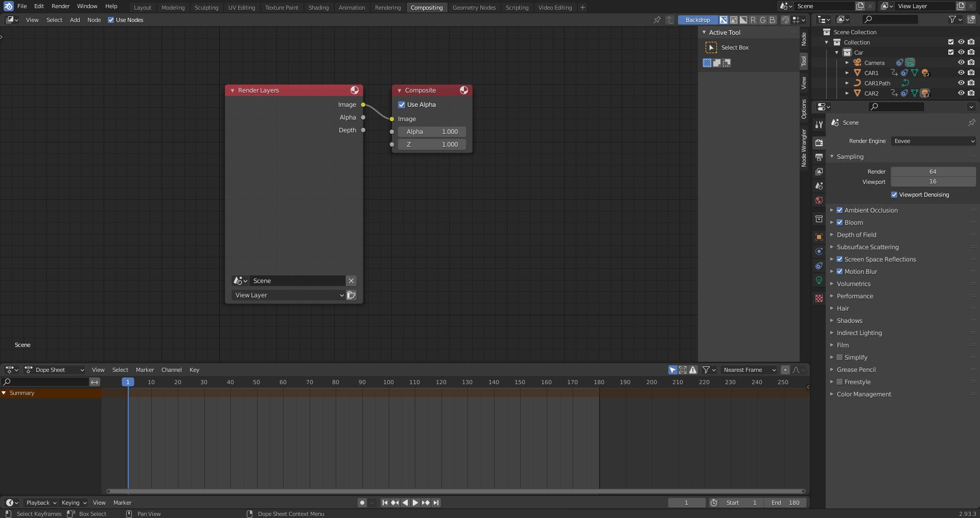The width and height of the screenshot is (980, 518).
Task: Open the Tool properties wrench icon
Action: [x=819, y=124]
